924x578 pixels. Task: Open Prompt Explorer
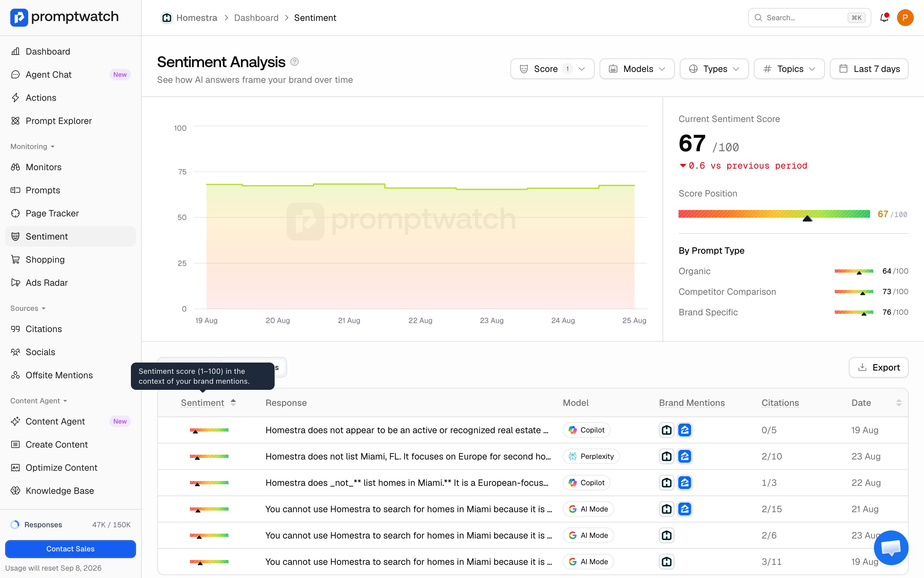[x=71, y=121]
